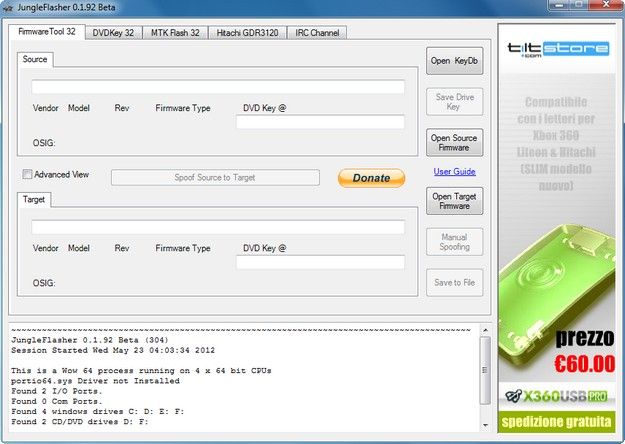The height and width of the screenshot is (444, 625).
Task: Click the Target 'Model' label
Action: [x=79, y=248]
